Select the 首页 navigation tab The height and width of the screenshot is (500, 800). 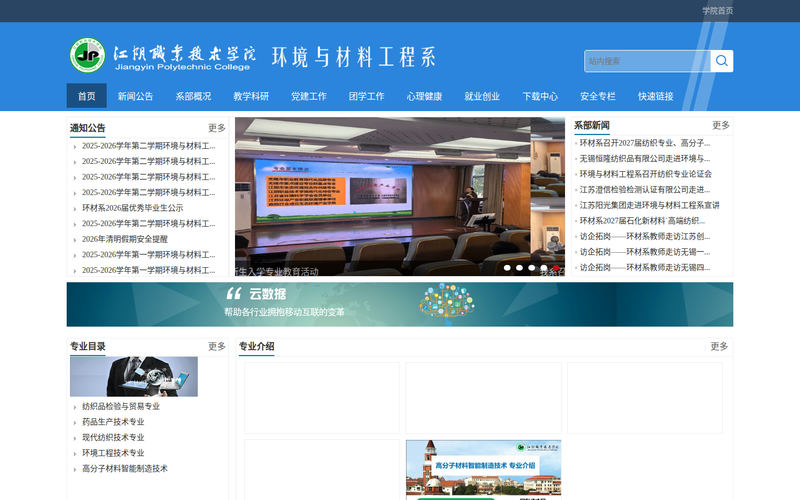coord(87,96)
